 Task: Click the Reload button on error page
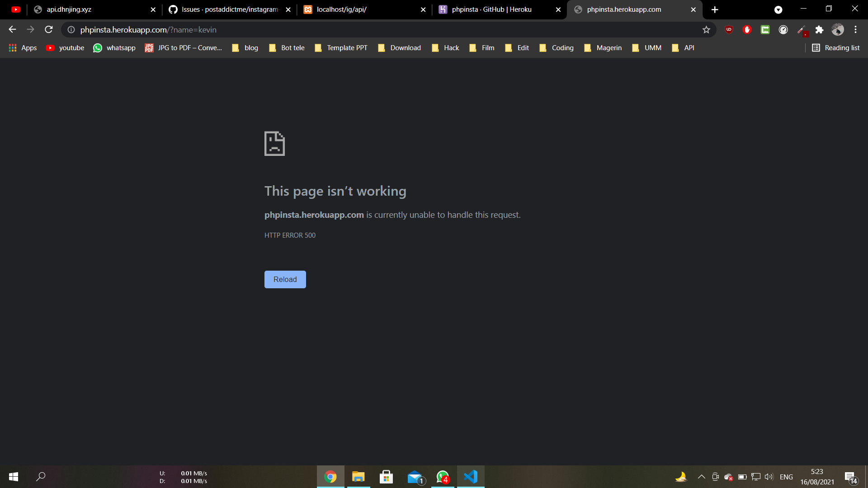click(x=285, y=279)
